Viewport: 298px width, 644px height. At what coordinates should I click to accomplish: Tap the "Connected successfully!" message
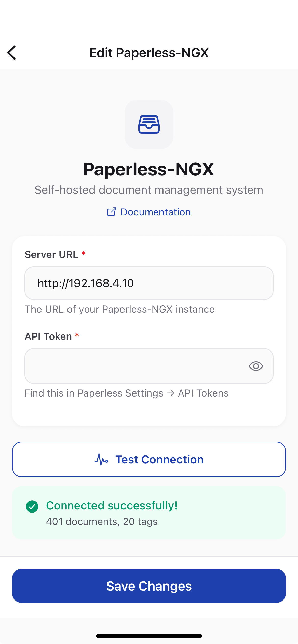pos(112,505)
